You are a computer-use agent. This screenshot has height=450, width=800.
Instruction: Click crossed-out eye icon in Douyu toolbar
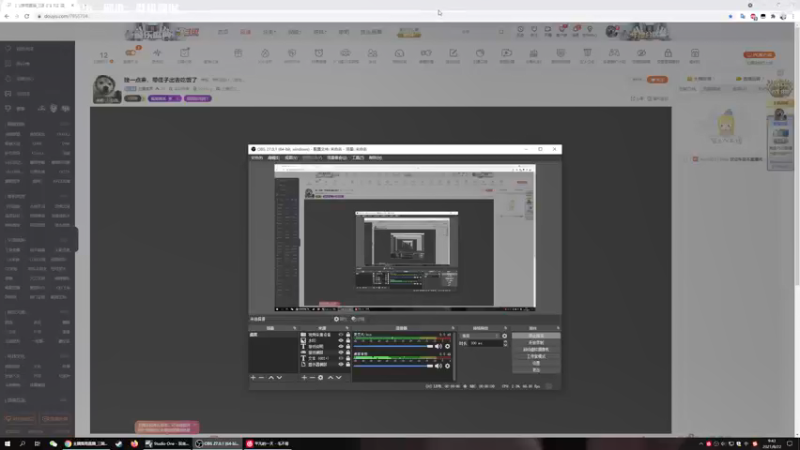[641, 53]
